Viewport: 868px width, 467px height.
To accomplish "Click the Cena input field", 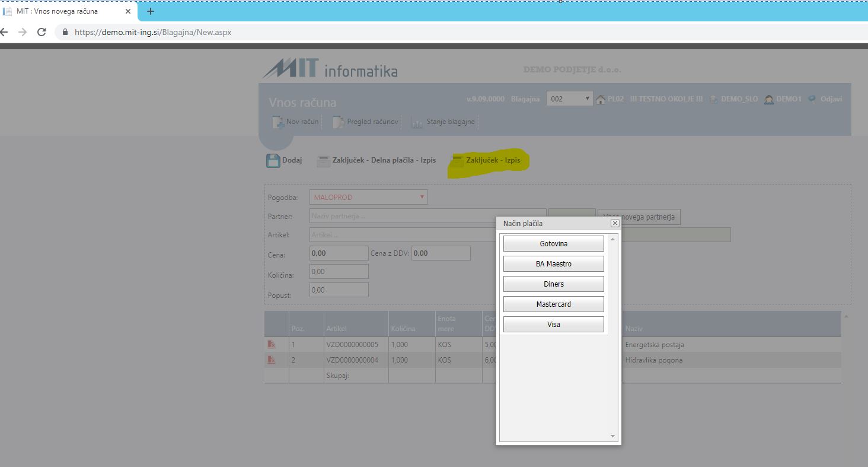I will pyautogui.click(x=339, y=253).
